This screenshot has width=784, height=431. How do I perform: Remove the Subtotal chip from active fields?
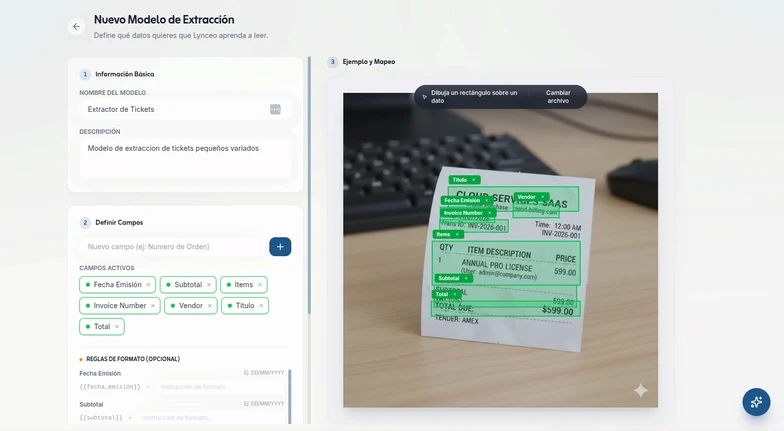coord(209,284)
